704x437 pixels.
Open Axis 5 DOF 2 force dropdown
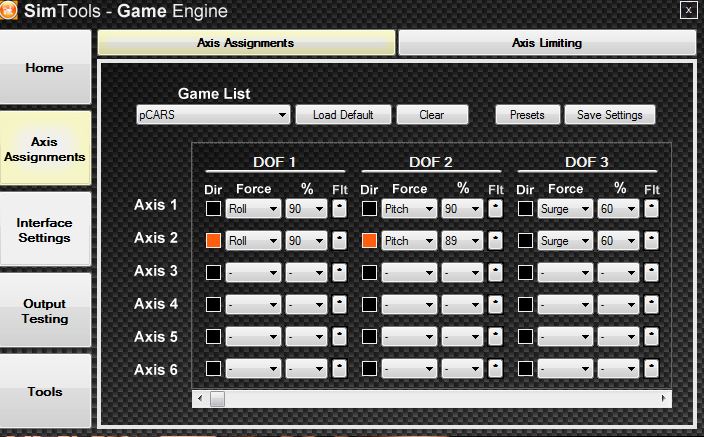pyautogui.click(x=409, y=337)
